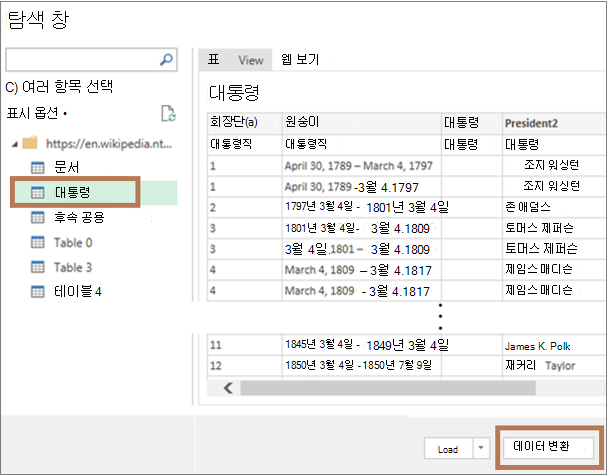Open the 표시 옵션 dropdown
The image size is (607, 475).
coord(37,113)
